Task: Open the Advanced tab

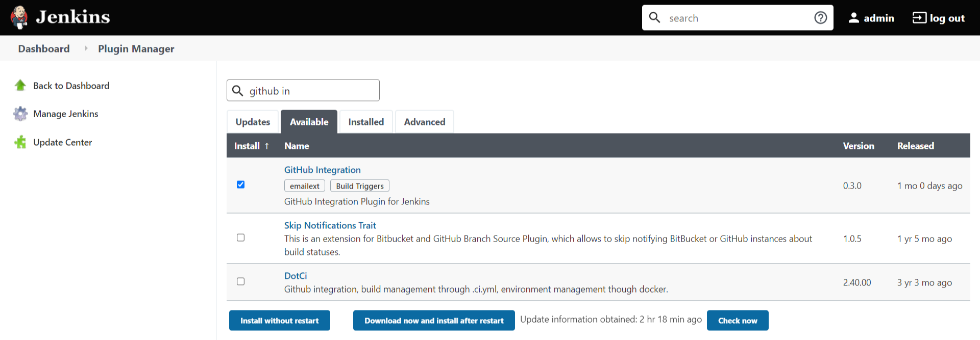Action: (425, 122)
